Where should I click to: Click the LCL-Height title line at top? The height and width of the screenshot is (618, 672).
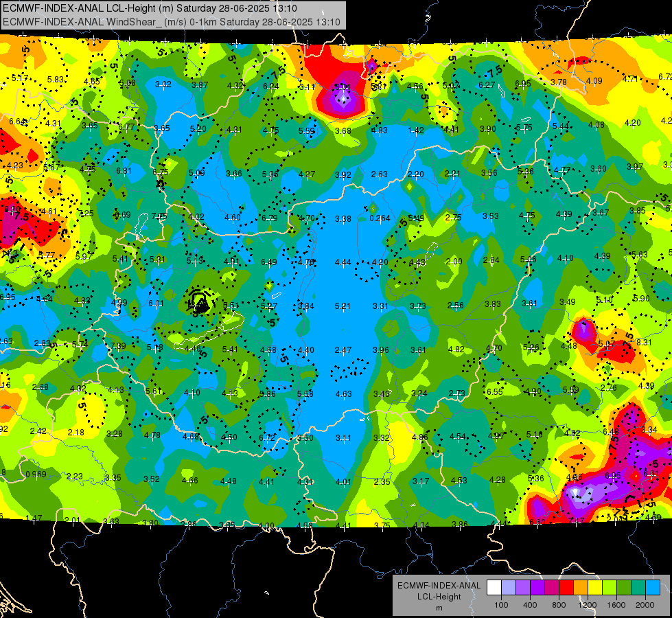tap(150, 8)
